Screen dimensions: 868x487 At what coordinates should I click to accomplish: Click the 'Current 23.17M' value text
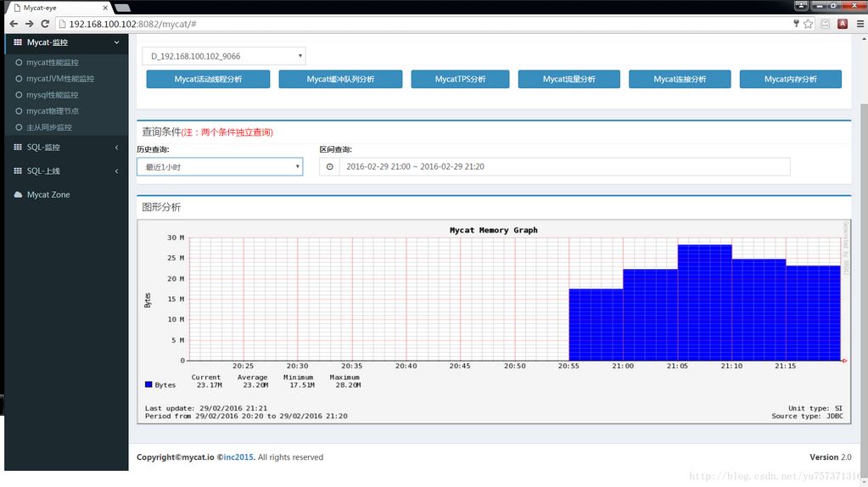[206, 381]
